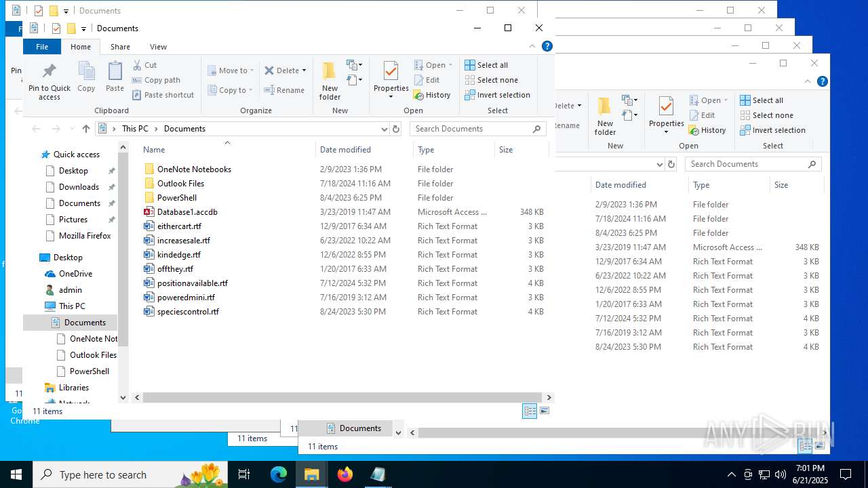
Task: Click the Up arrow navigation button
Action: click(x=86, y=129)
